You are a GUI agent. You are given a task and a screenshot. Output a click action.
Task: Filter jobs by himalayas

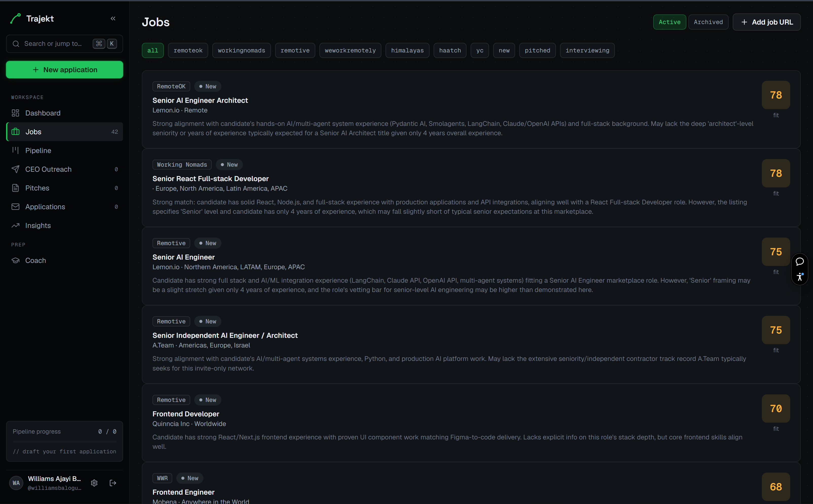(x=407, y=50)
